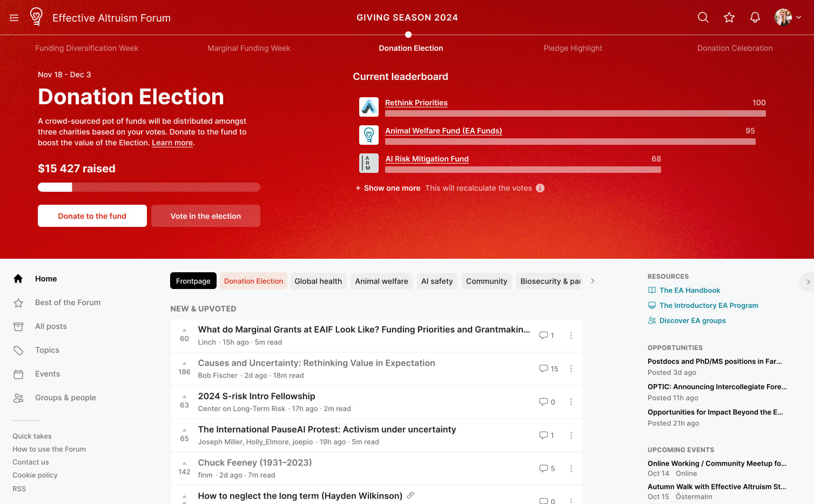
Task: Open more options for Marginal Grants post
Action: click(571, 335)
